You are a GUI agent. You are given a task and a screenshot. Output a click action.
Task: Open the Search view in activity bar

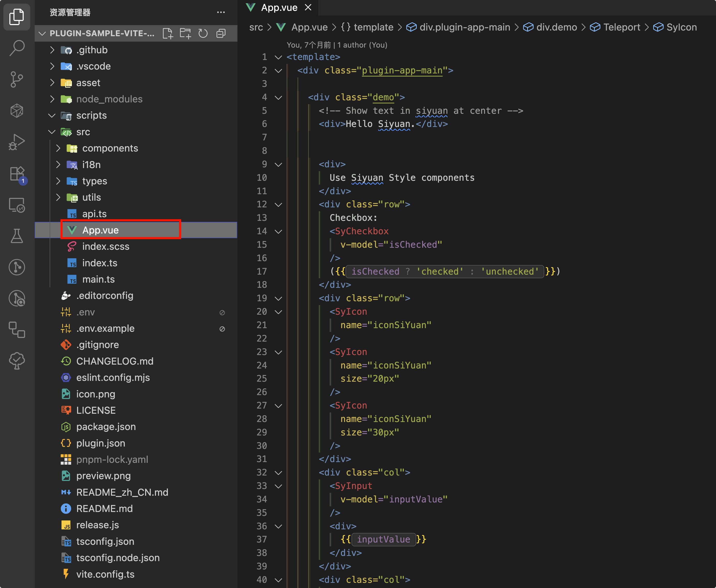(17, 48)
